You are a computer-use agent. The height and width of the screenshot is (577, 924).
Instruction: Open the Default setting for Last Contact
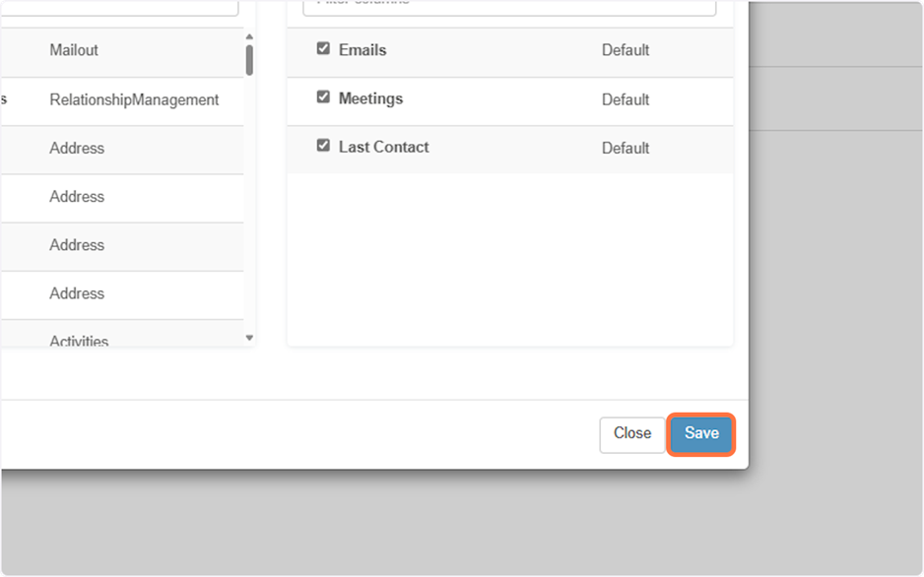coord(626,148)
